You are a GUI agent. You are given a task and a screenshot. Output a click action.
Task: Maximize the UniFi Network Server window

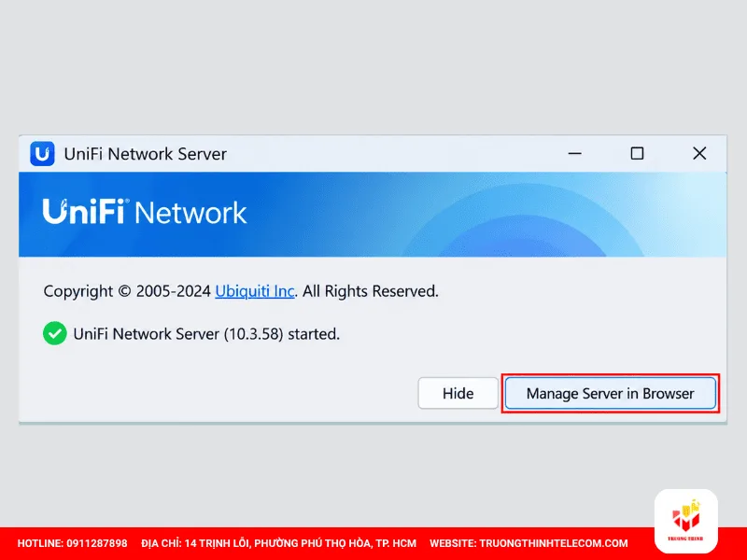[x=637, y=153]
